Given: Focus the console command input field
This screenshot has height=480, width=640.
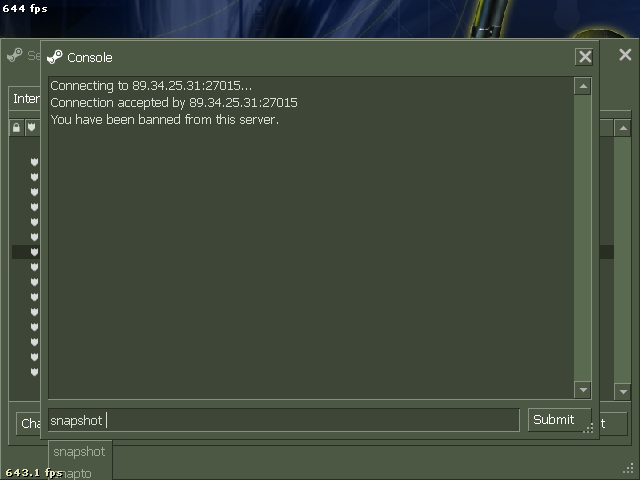Looking at the screenshot, I should coord(284,420).
